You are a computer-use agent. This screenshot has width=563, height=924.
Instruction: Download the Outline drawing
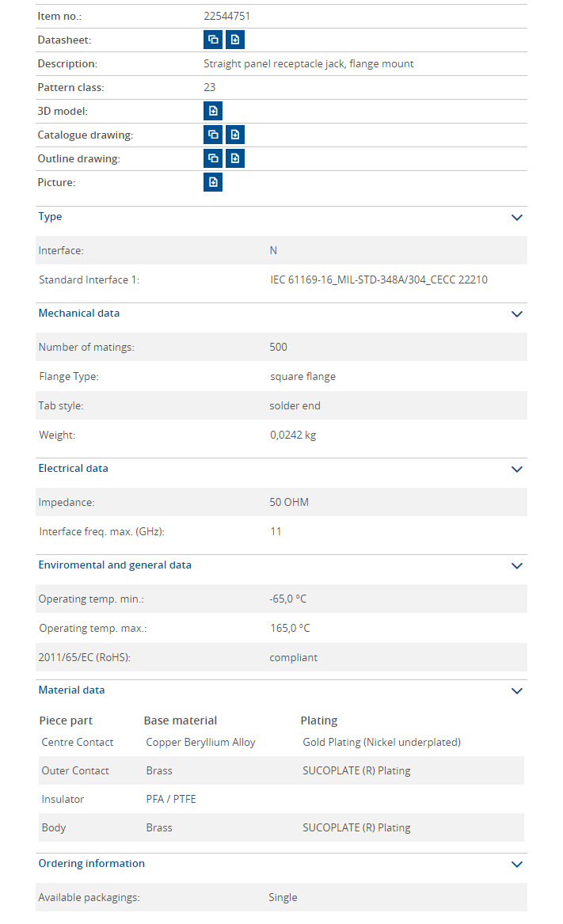235,158
